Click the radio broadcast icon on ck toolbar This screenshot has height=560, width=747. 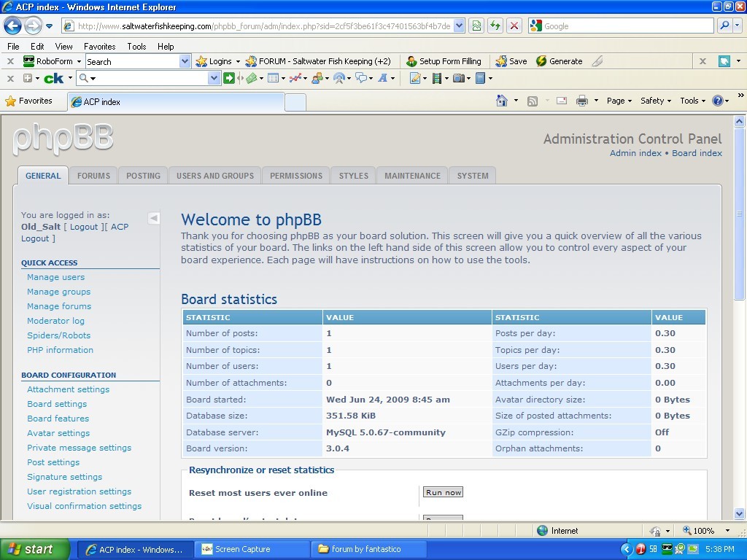click(338, 78)
